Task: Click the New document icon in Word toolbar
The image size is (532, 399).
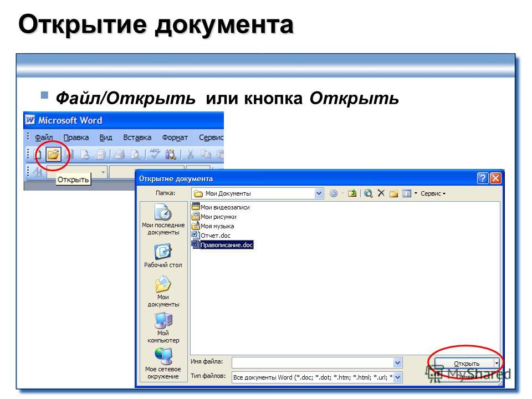Action: pyautogui.click(x=38, y=155)
